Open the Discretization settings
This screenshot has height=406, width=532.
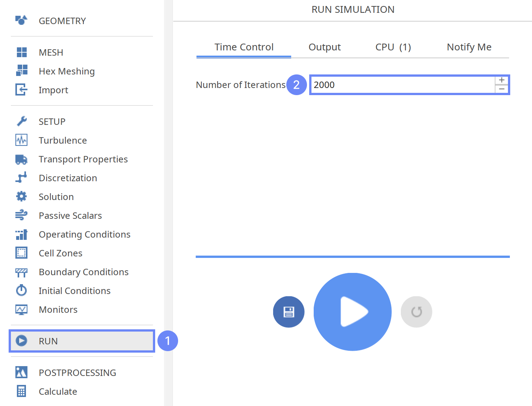[x=68, y=178]
